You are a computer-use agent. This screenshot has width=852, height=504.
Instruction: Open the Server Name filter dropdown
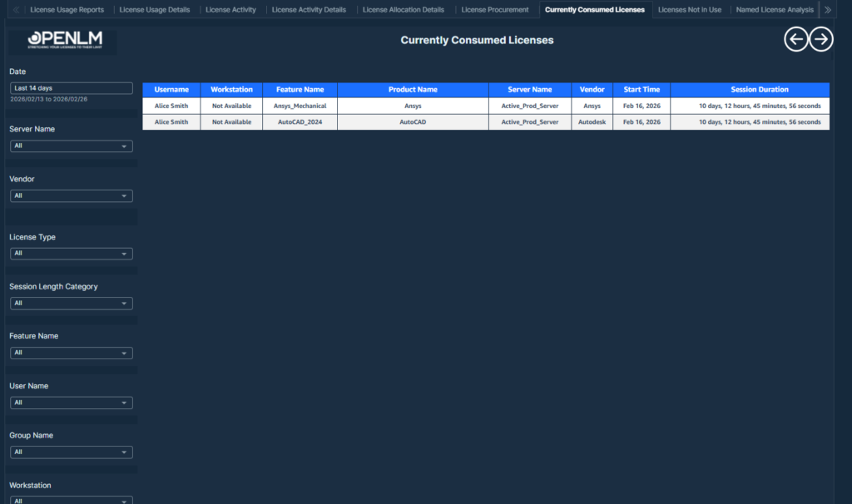pos(71,146)
